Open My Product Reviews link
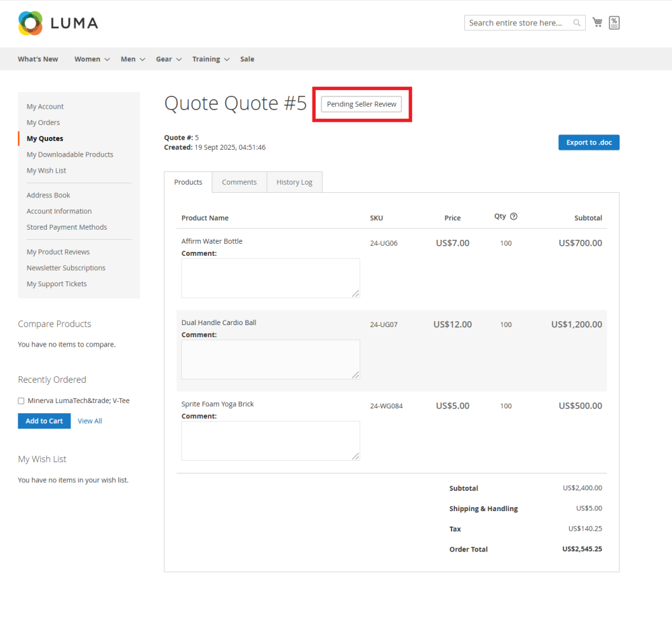 (x=58, y=252)
